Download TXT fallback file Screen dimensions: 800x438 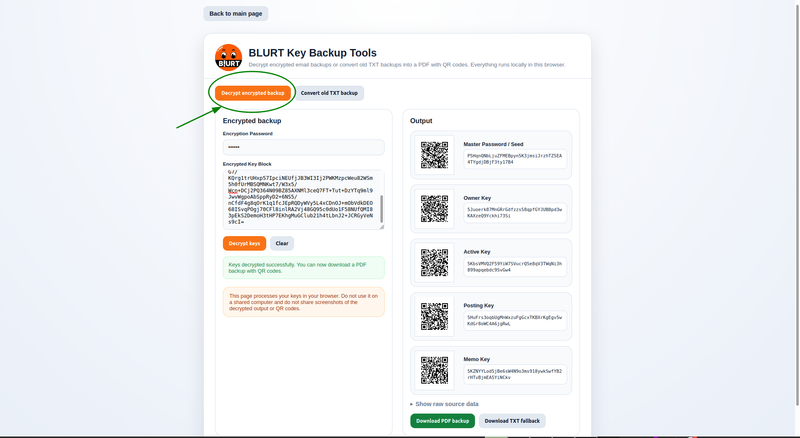point(512,421)
